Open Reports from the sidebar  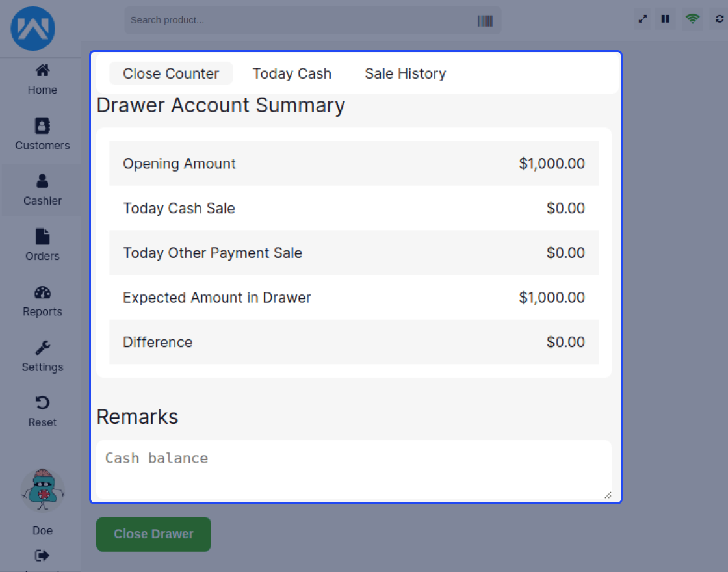[42, 300]
